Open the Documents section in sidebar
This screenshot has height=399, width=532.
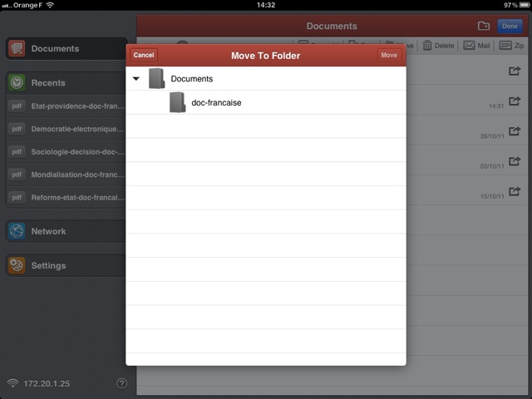(x=66, y=49)
